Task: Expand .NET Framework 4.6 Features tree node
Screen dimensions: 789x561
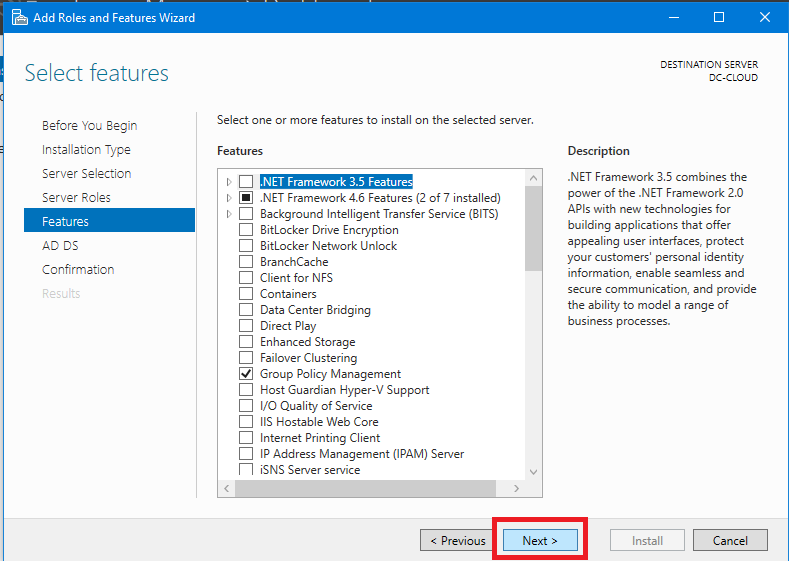Action: coord(229,198)
